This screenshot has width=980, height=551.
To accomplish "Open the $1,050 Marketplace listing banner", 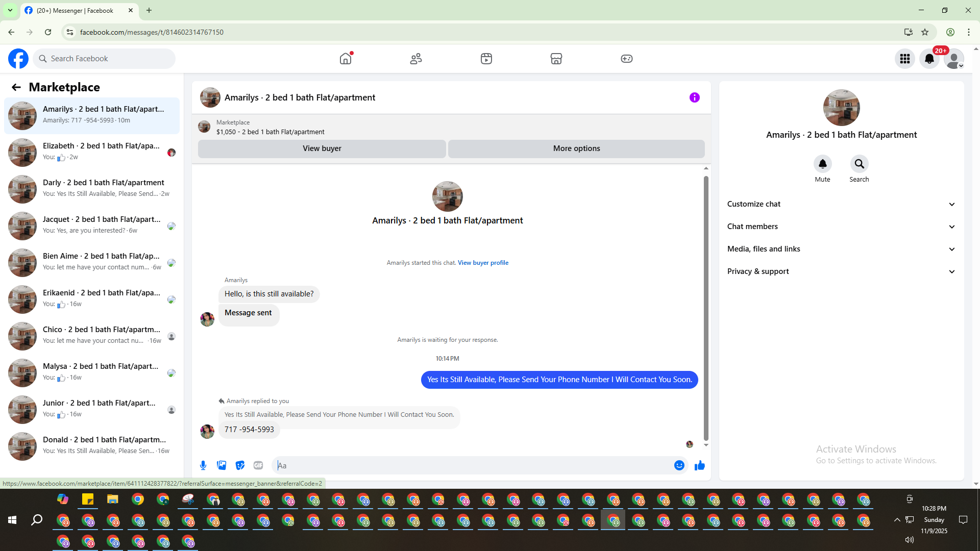I will click(451, 127).
